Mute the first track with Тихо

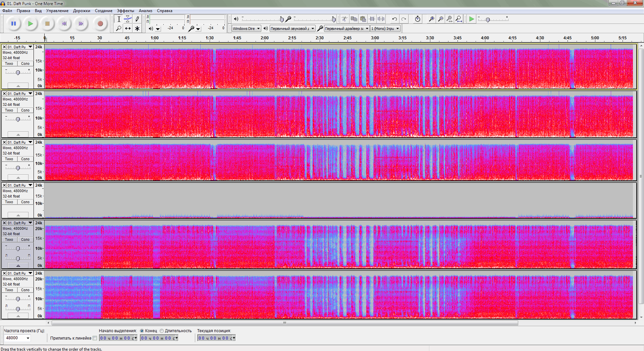click(x=9, y=63)
